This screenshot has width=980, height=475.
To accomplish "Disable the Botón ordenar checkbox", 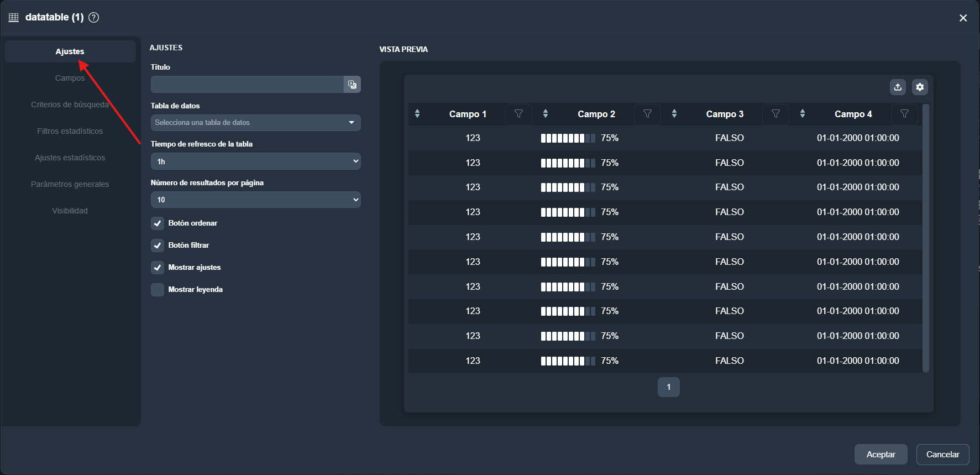I will coord(158,223).
